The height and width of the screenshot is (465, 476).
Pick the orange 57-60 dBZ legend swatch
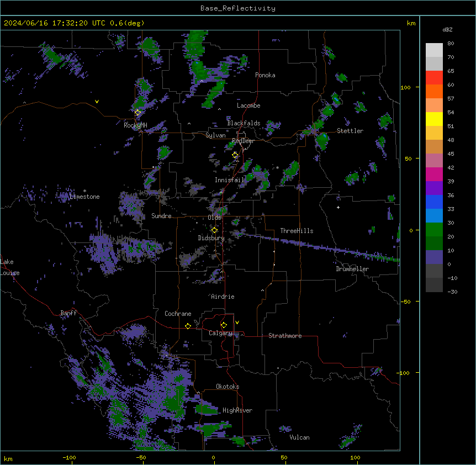tap(434, 91)
